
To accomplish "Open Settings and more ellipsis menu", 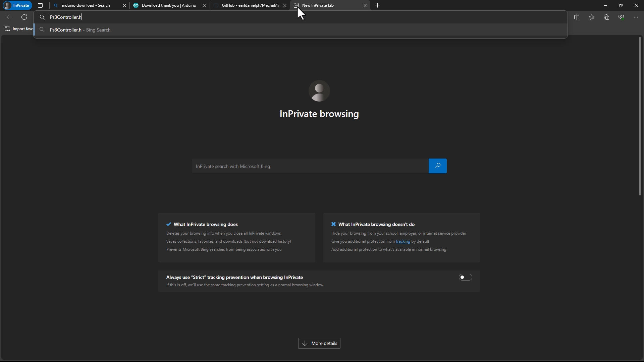I will point(636,17).
